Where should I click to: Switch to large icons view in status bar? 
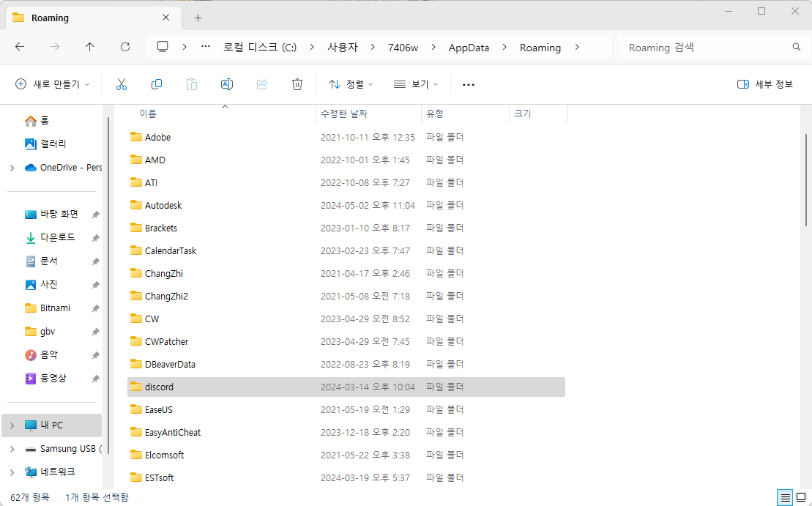click(x=801, y=498)
